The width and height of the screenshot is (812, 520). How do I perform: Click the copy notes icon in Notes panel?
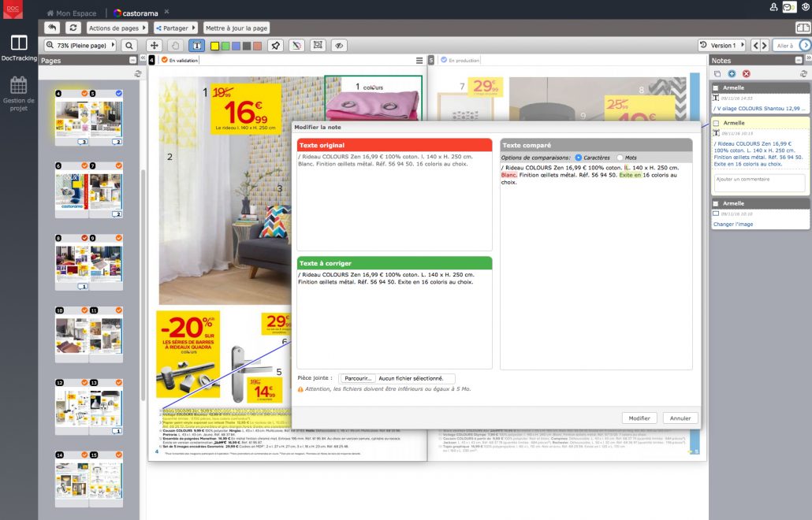click(x=717, y=74)
